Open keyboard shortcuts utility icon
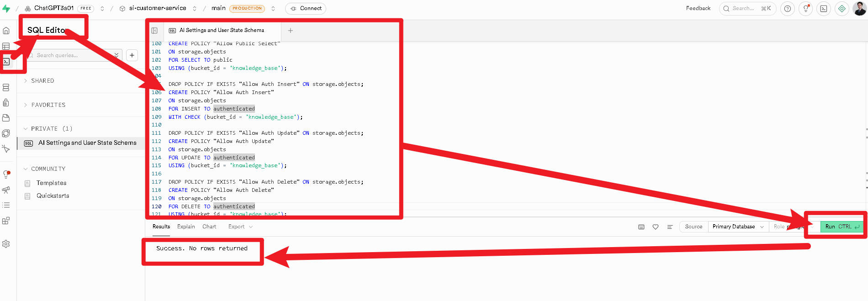This screenshot has height=301, width=868. 641,227
